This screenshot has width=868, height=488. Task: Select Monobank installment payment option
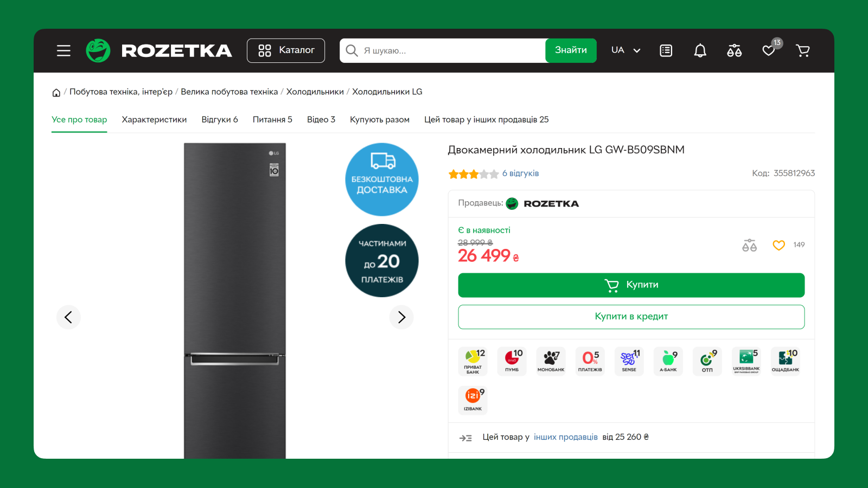(551, 361)
